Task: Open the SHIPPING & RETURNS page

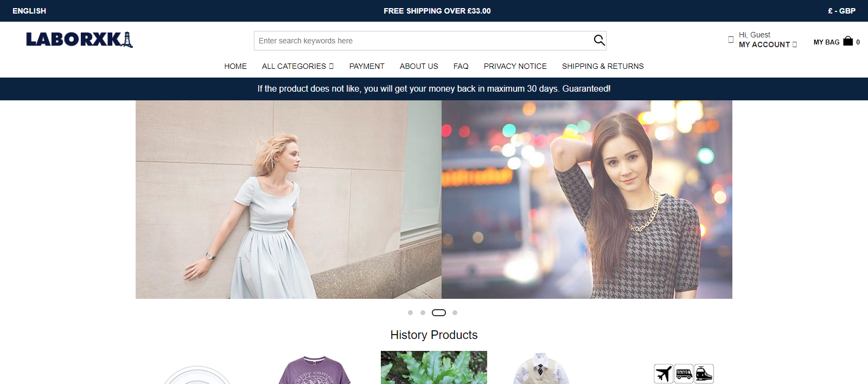Action: (x=603, y=66)
